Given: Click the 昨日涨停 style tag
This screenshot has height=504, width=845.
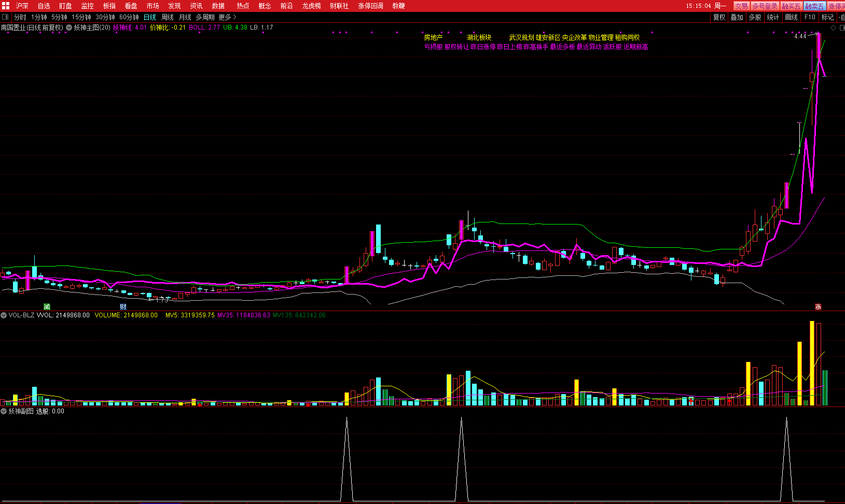Looking at the screenshot, I should [483, 47].
